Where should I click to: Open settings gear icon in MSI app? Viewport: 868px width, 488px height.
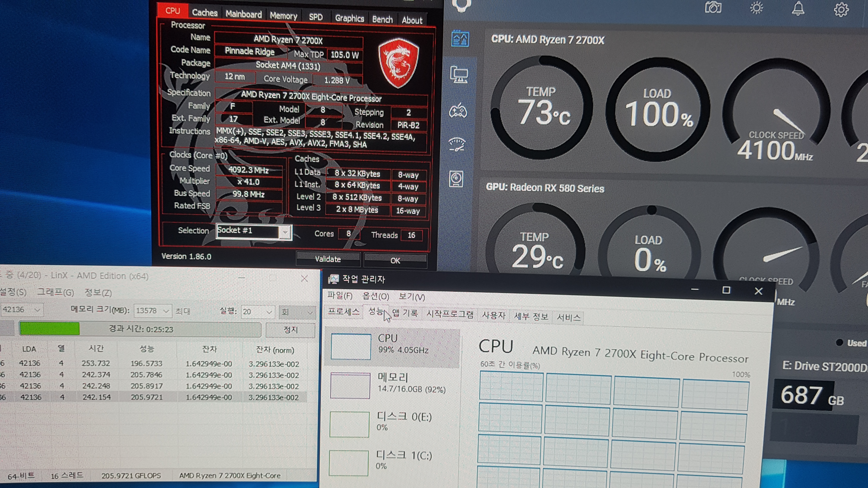click(841, 9)
